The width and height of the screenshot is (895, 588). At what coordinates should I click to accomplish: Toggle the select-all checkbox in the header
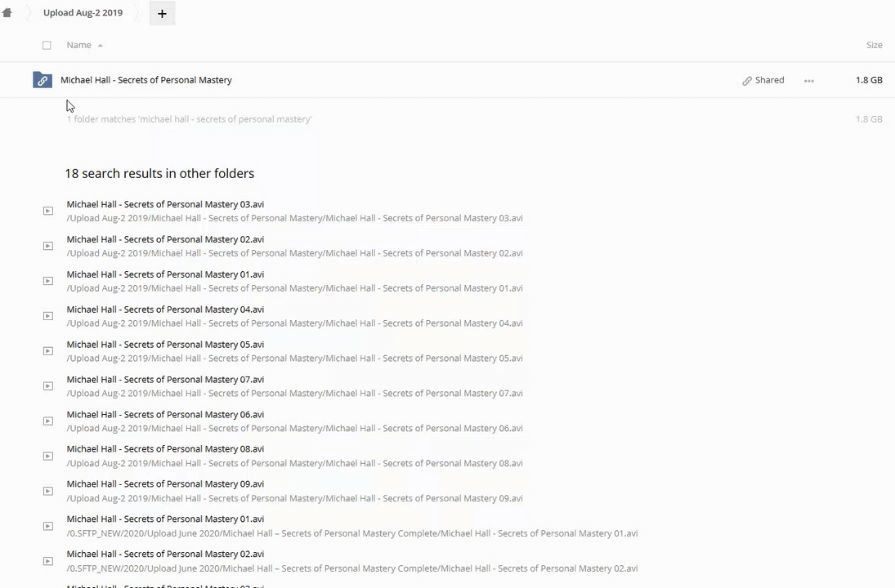47,46
